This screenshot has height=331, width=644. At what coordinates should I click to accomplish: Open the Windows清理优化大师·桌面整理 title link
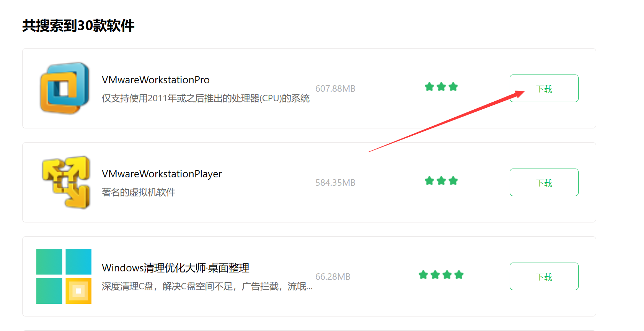click(x=176, y=268)
